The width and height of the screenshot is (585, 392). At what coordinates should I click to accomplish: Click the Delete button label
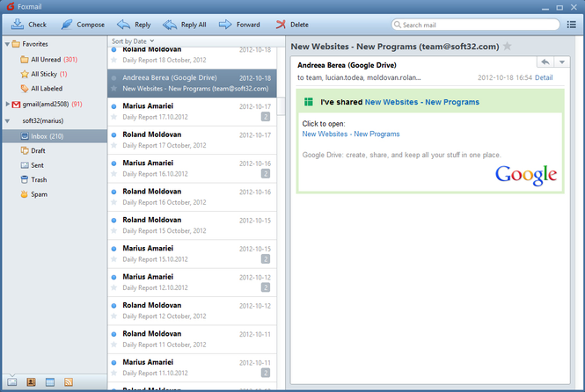point(299,25)
